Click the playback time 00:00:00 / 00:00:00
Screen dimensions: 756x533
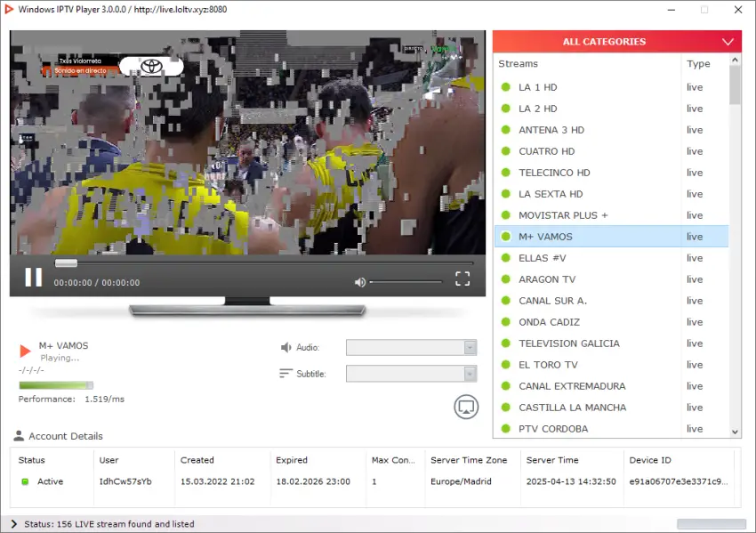point(96,283)
